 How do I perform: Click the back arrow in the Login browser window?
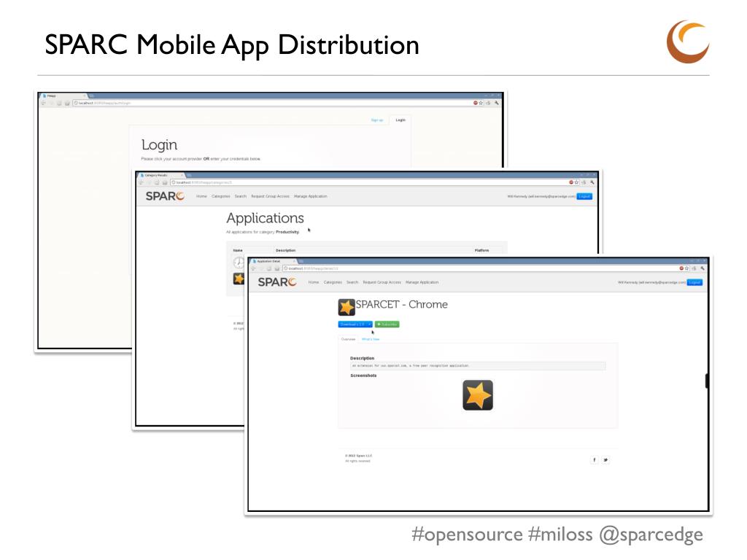(43, 103)
